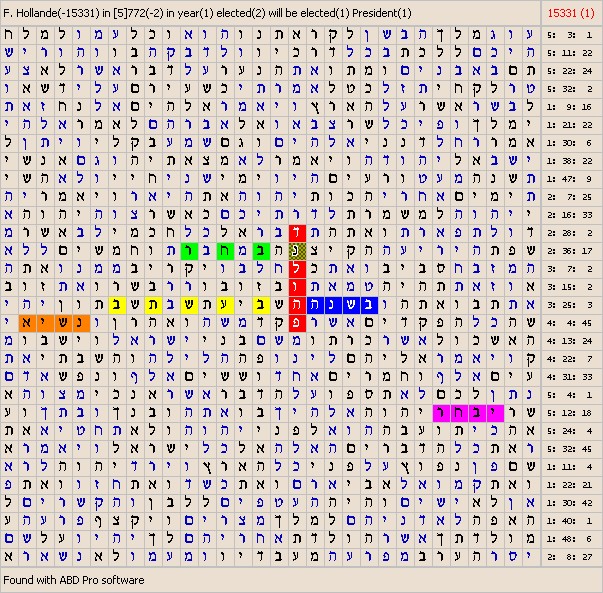Select the leftmost green highlighted letter
The width and height of the screenshot is (603, 593).
(187, 251)
